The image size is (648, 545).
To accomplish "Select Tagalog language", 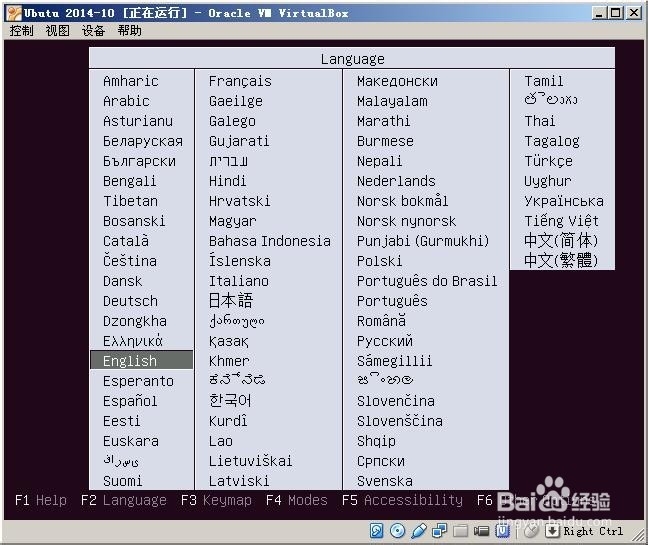I will [x=552, y=141].
